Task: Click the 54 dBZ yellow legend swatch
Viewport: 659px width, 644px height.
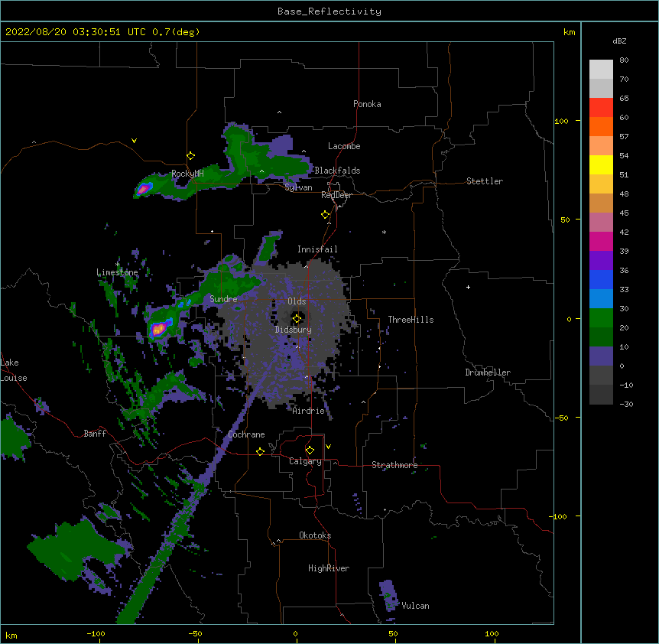Action: coord(601,164)
